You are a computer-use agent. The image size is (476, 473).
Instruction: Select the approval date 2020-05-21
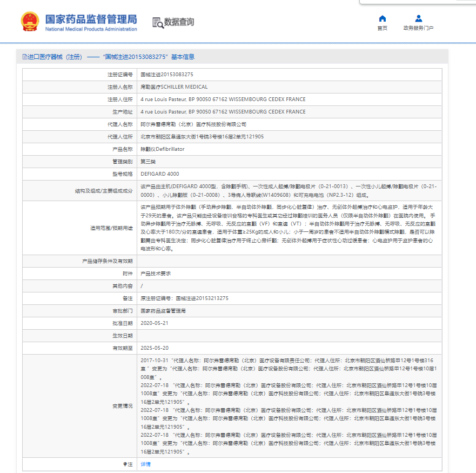point(154,323)
